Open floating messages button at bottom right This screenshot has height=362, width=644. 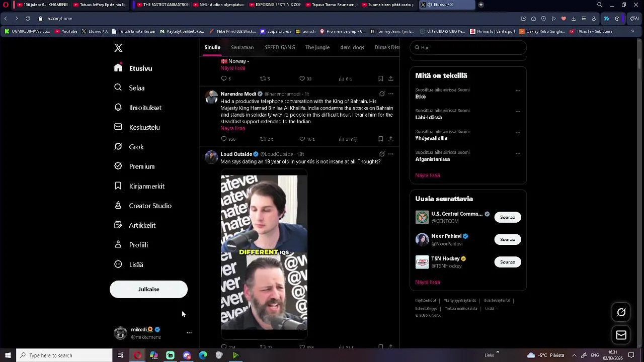[621, 335]
